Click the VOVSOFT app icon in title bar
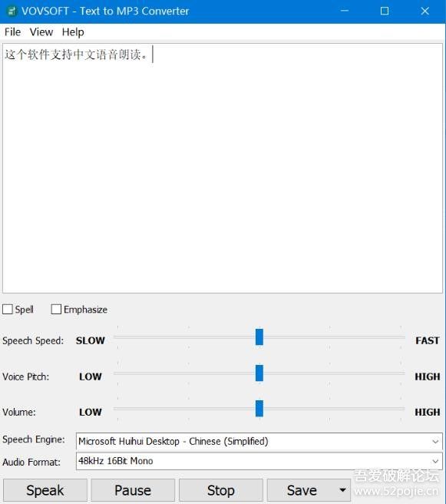This screenshot has width=446, height=504. pyautogui.click(x=12, y=12)
